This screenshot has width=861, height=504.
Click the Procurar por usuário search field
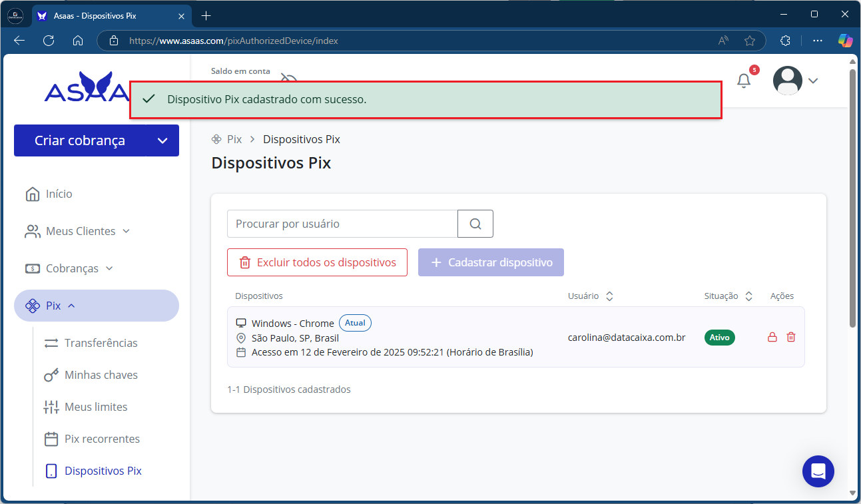[342, 223]
